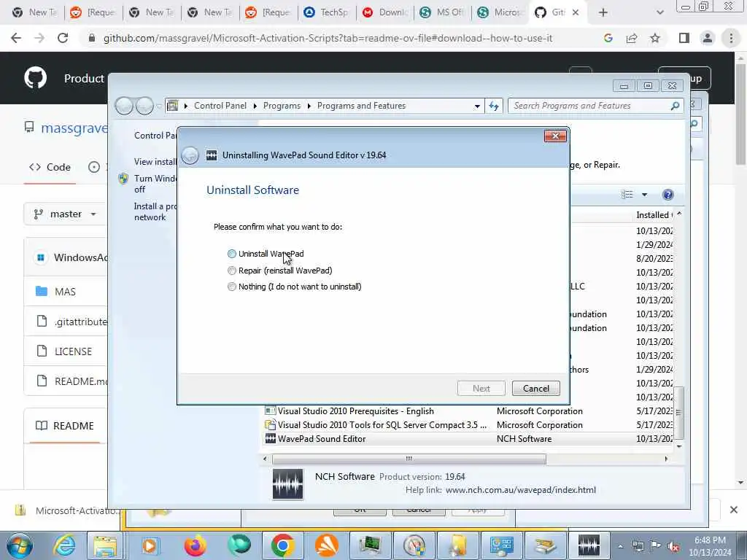Screen dimensions: 747x560
Task: Expand arrow after Programs breadcrumb
Action: [309, 106]
